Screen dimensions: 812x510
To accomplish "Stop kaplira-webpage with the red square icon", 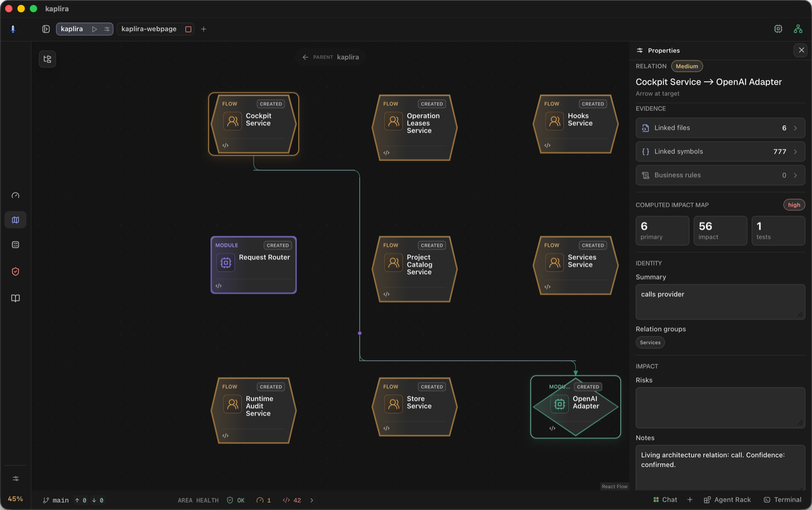I will tap(188, 29).
